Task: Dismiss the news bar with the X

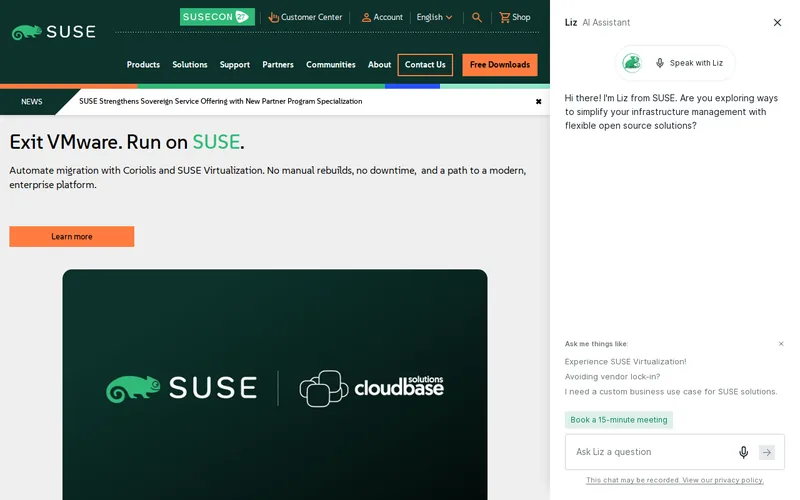Action: tap(538, 102)
